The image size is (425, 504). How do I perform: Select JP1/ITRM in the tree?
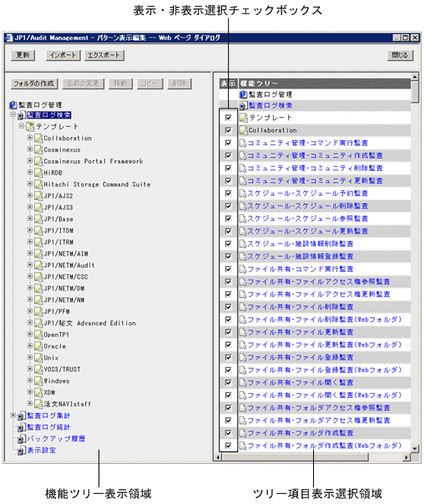58,242
